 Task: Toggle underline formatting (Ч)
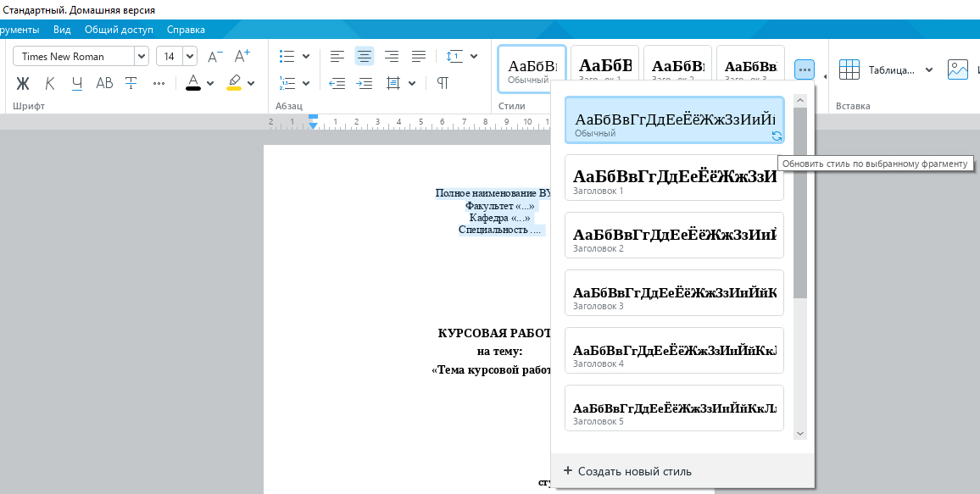coord(77,83)
